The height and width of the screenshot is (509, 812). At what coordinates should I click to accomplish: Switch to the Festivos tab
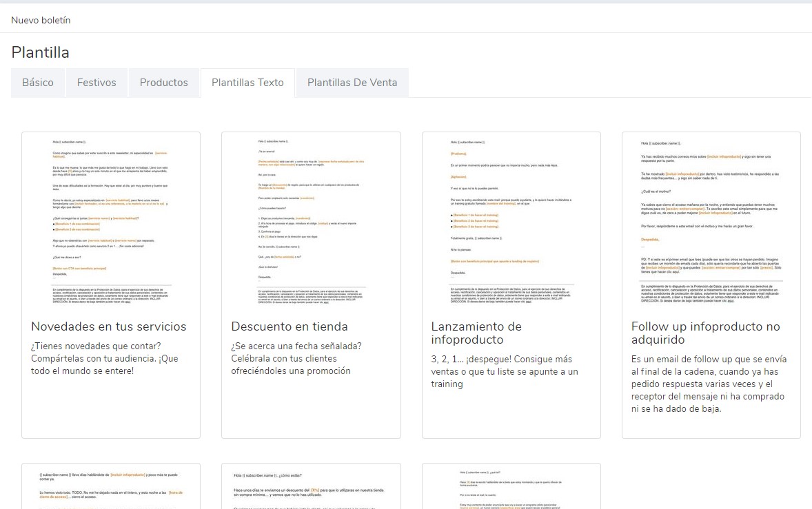(x=97, y=83)
